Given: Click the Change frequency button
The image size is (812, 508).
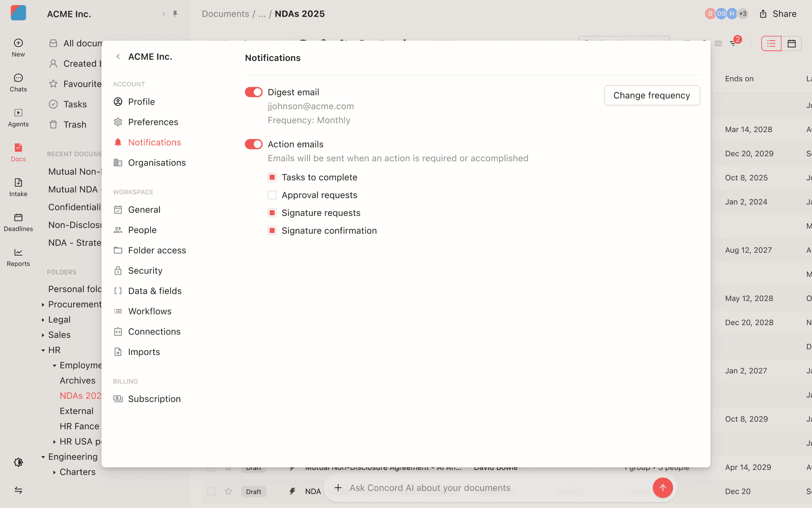Looking at the screenshot, I should (651, 96).
